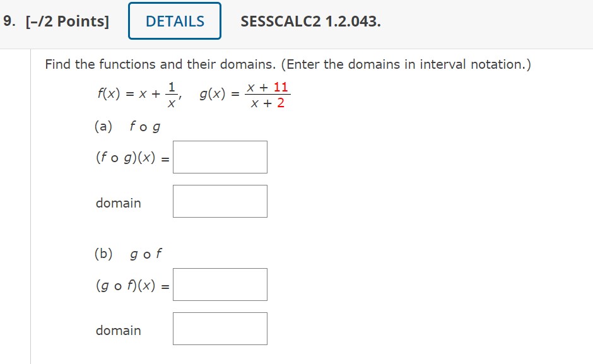Click the part (b) g o f heading

129,254
